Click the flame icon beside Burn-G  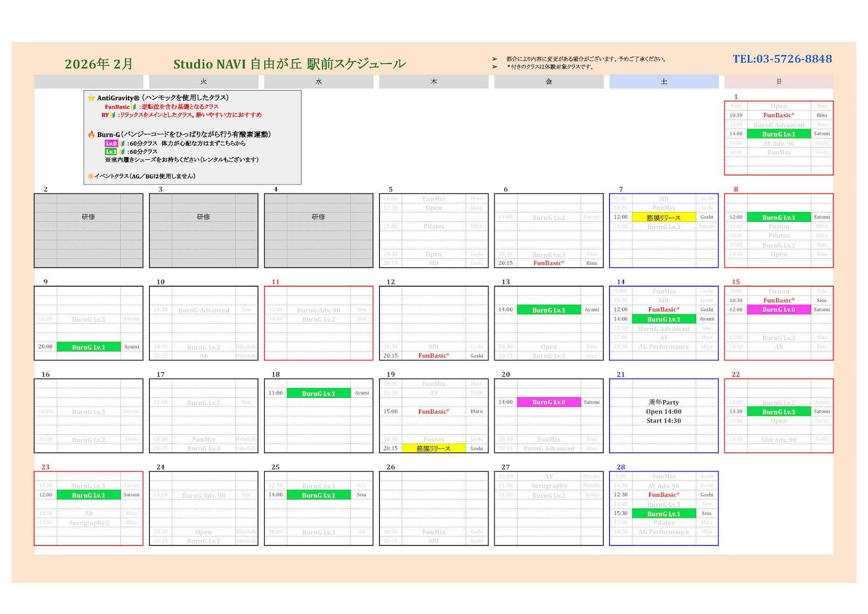click(x=91, y=134)
